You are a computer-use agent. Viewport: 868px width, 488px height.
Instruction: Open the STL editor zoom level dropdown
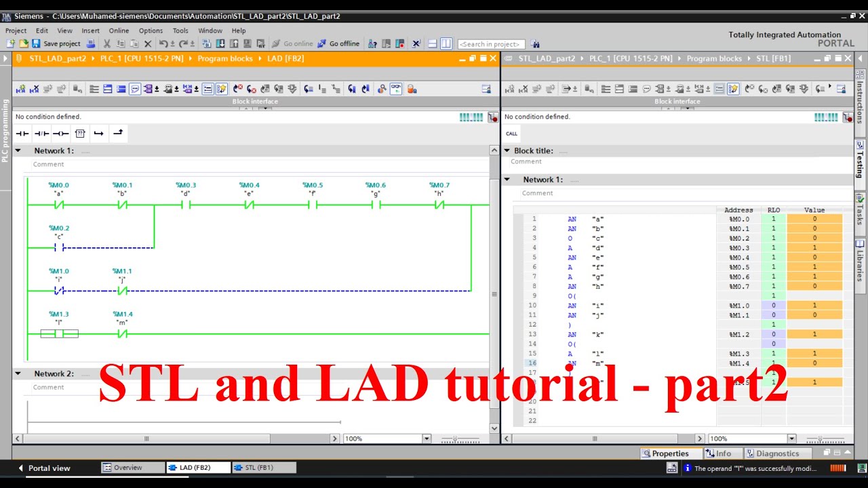(x=791, y=439)
